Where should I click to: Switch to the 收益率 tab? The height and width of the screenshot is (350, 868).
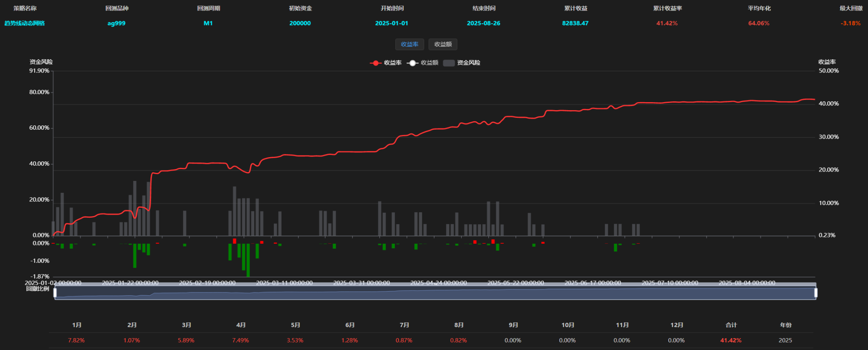click(x=409, y=44)
